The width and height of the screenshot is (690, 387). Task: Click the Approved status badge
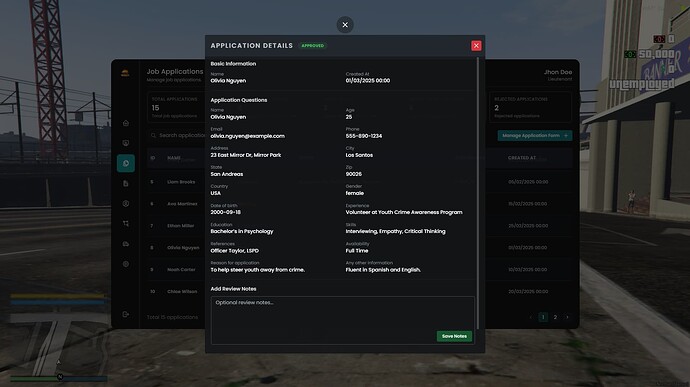313,46
